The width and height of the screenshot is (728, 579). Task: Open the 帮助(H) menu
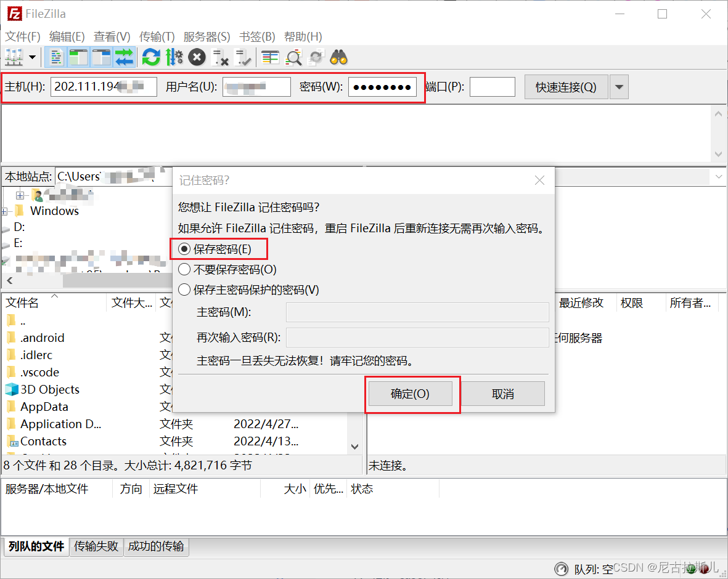[303, 37]
